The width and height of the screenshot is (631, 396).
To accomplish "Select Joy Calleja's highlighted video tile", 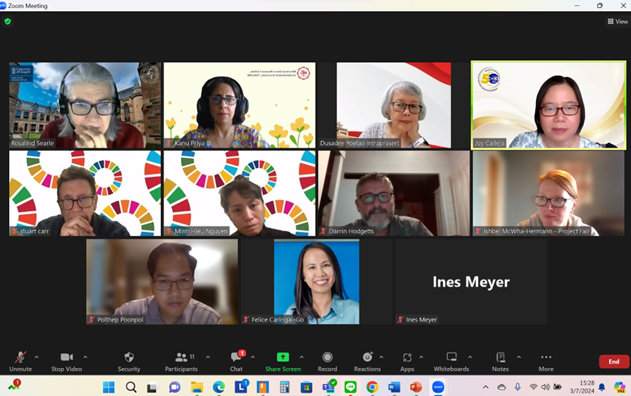I will click(549, 105).
